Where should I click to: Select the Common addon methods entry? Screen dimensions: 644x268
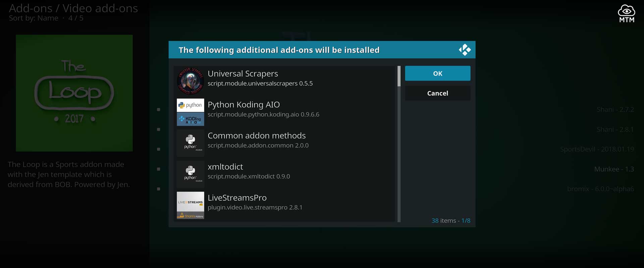(285, 143)
